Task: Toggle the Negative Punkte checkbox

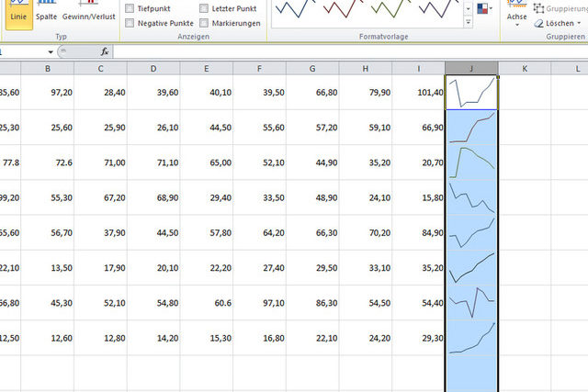Action: [130, 21]
